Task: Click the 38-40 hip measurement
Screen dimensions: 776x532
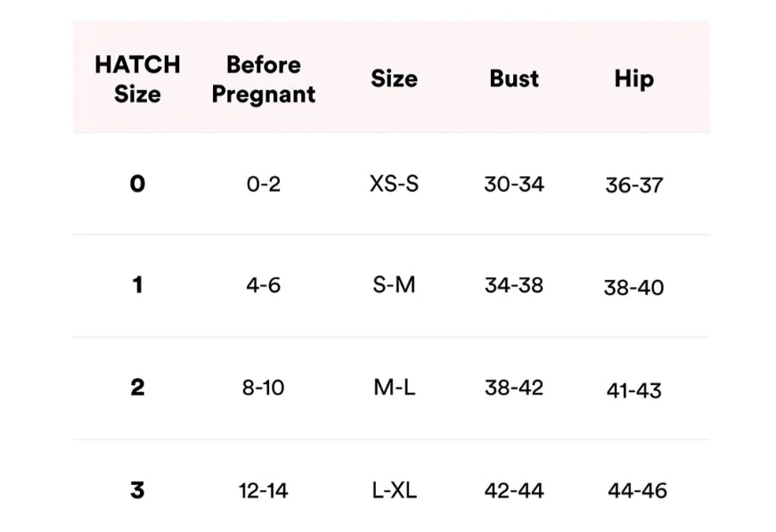Action: click(633, 288)
